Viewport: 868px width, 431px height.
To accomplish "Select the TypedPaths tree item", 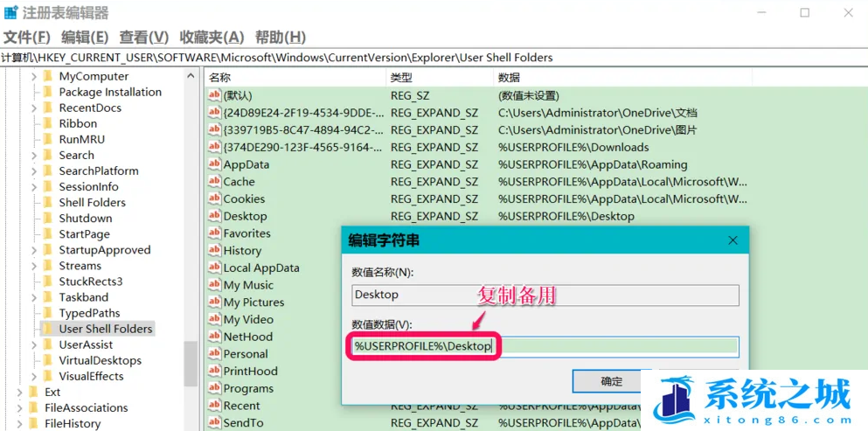I will tap(90, 314).
